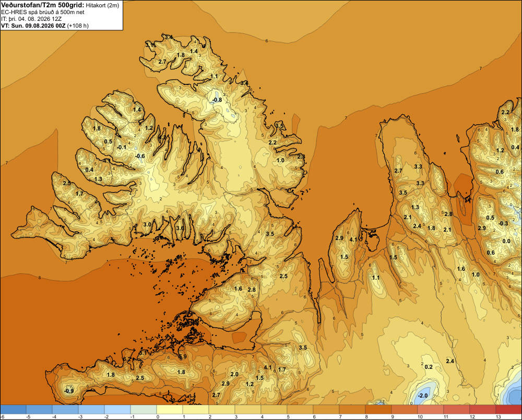Click the legend swatch between -3 and -2
Screen dimensions: 522x420
coord(91,409)
